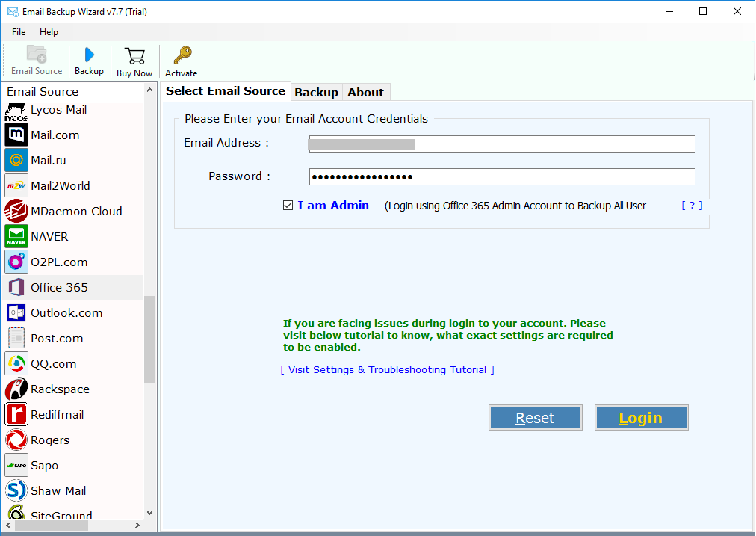Select the Rackspace icon

(x=16, y=389)
